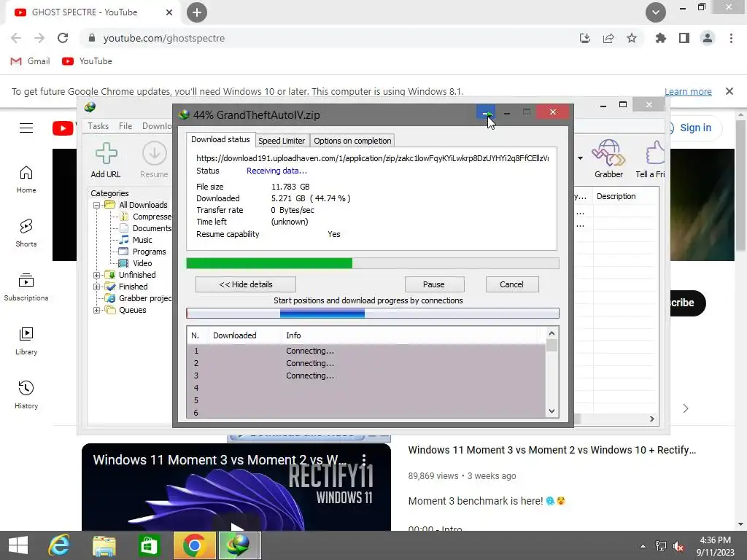
Task: Open Windows Store from taskbar
Action: tap(149, 545)
